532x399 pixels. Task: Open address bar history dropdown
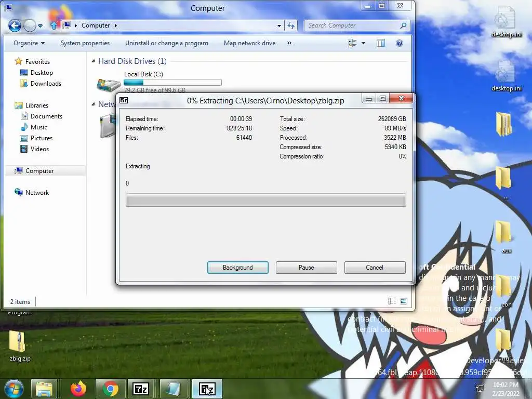pyautogui.click(x=279, y=26)
